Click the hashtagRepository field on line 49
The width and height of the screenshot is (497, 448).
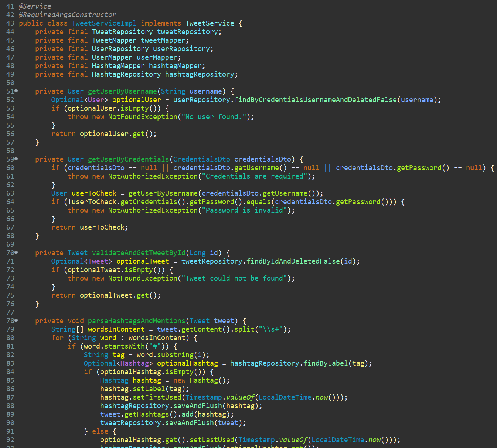coord(201,74)
